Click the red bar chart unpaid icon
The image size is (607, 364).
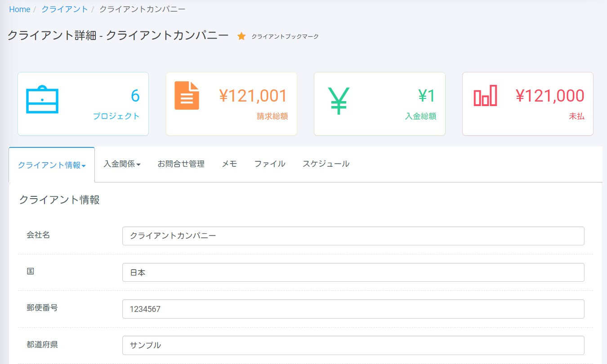pos(485,95)
